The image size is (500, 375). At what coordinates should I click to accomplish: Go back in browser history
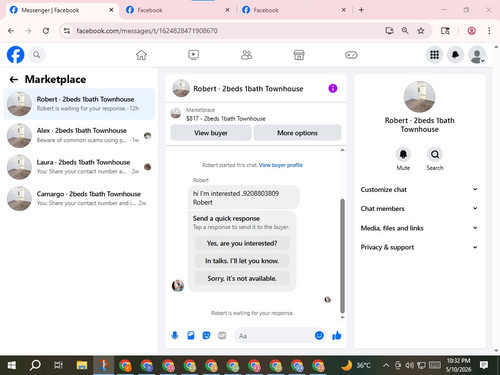[11, 31]
